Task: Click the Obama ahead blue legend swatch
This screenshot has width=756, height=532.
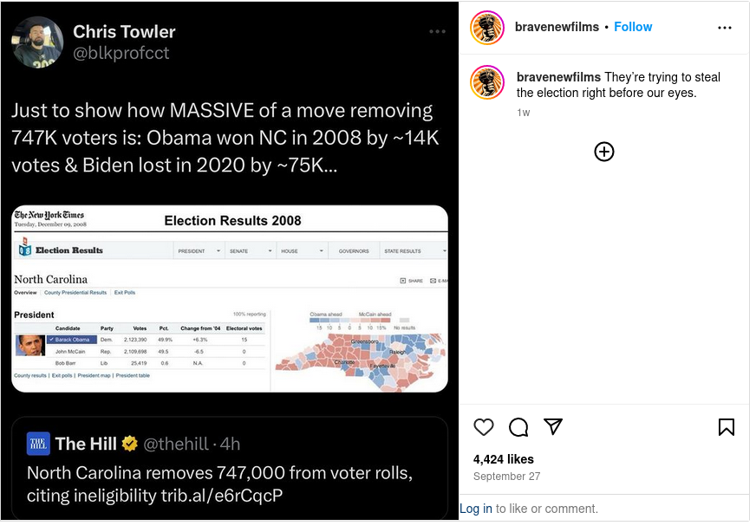Action: 328,321
